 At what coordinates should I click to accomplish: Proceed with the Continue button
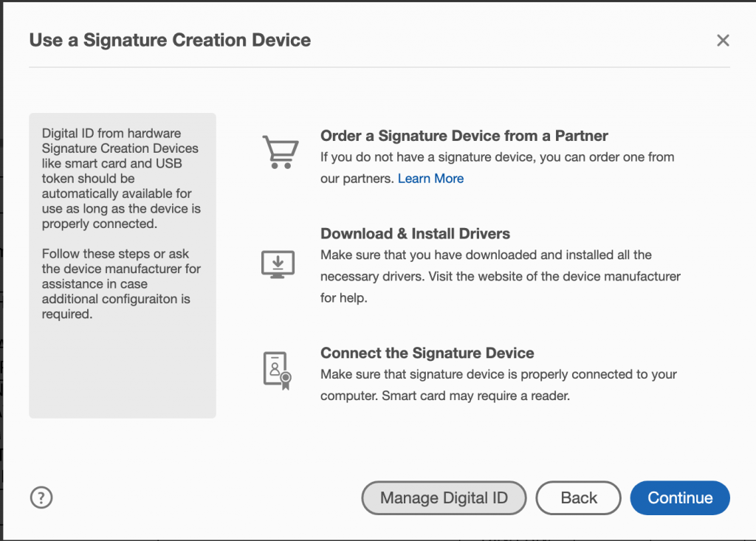pos(680,497)
